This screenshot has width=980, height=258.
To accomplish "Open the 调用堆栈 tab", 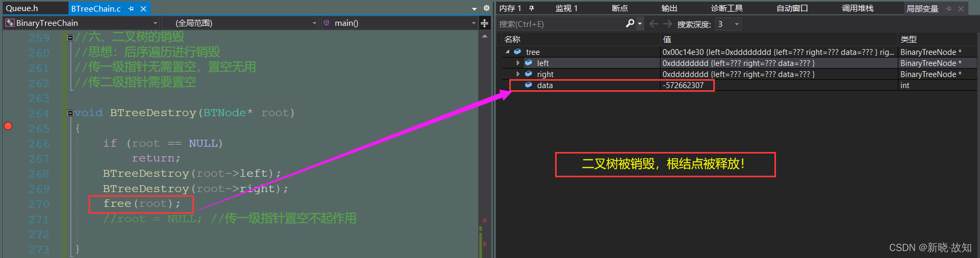I will 857,8.
